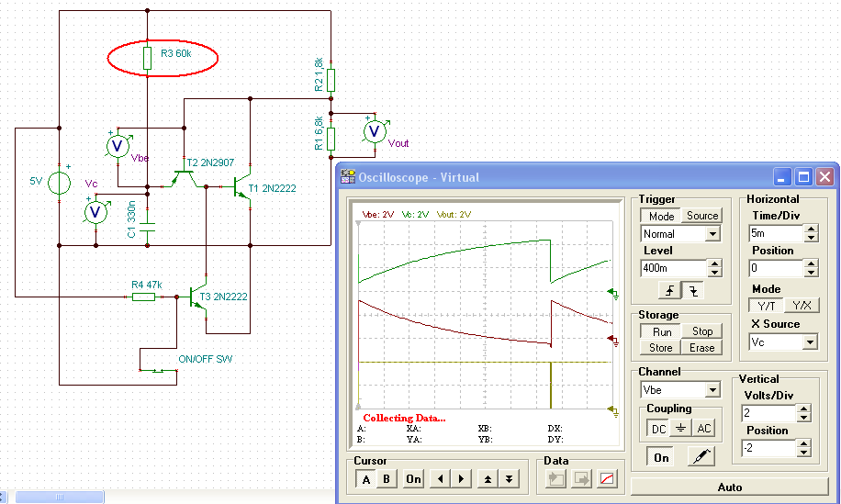Click the horizontal scrollbar thumb on schematic
Viewport: 841px width, 504px height.
pos(59,497)
